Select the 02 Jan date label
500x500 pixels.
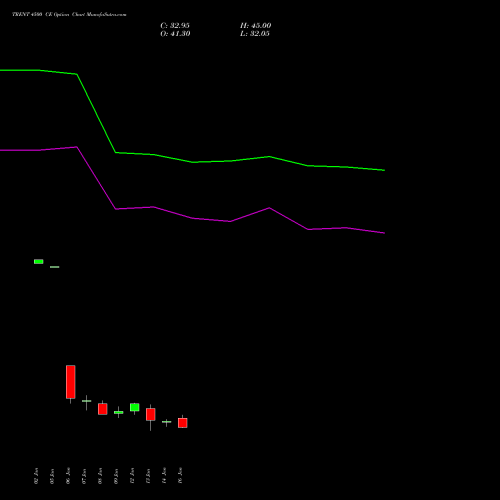click(x=36, y=476)
